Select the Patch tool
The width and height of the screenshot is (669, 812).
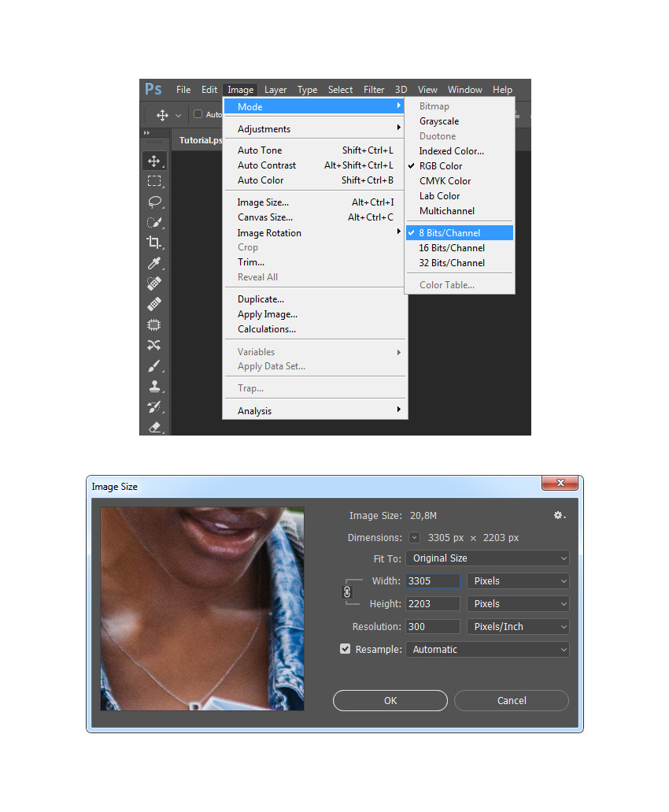click(x=154, y=324)
